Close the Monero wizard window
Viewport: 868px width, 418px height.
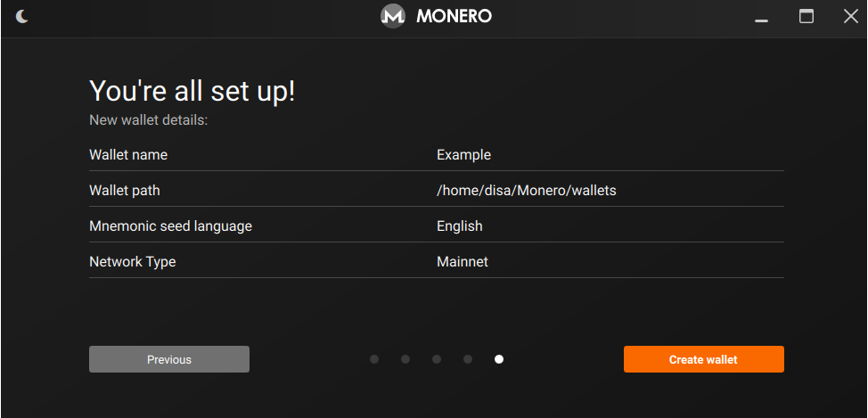tap(851, 17)
